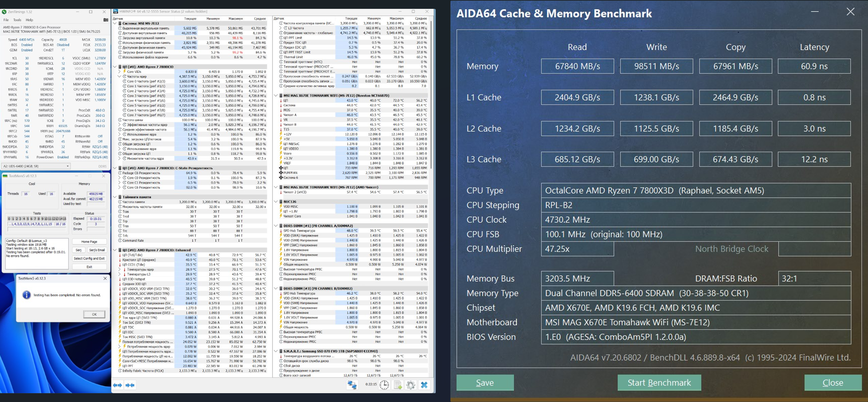Viewport: 868px width, 402px height.
Task: Open HWiNFO network remote monitoring icon
Action: pyautogui.click(x=352, y=385)
